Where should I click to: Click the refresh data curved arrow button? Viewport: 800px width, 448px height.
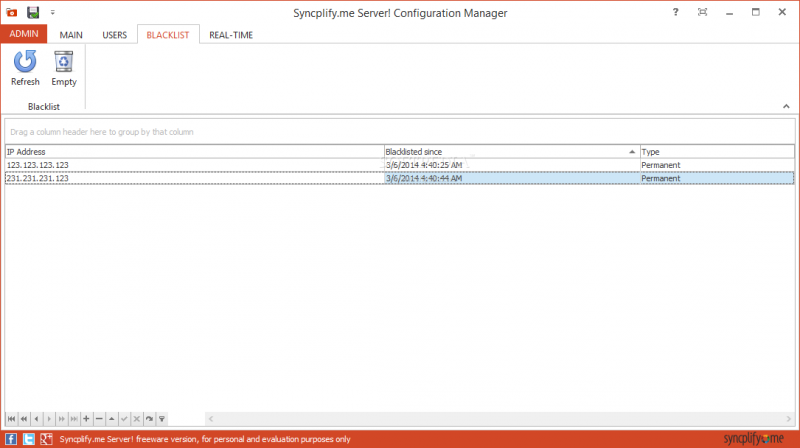click(x=149, y=419)
